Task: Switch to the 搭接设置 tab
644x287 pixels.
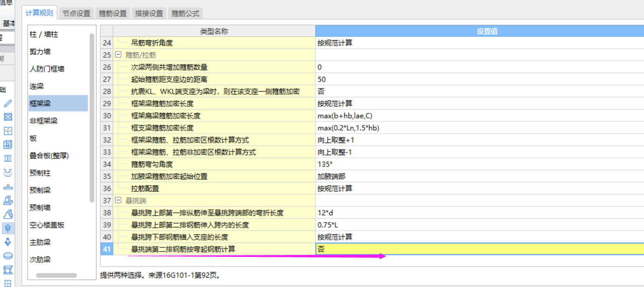Action: [x=149, y=13]
